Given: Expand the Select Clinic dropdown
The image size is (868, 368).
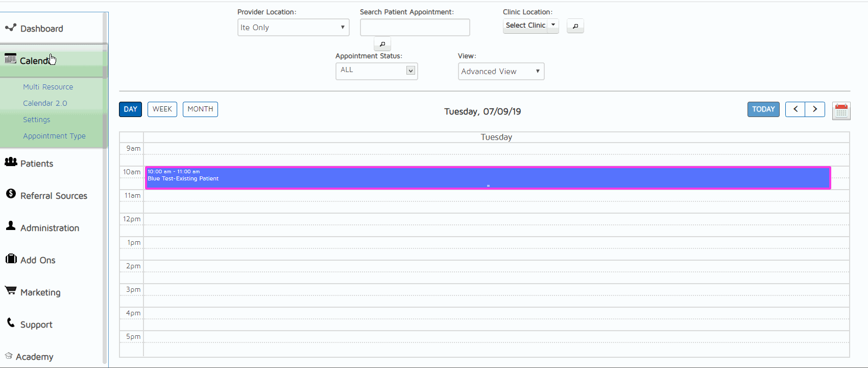Looking at the screenshot, I should 553,26.
